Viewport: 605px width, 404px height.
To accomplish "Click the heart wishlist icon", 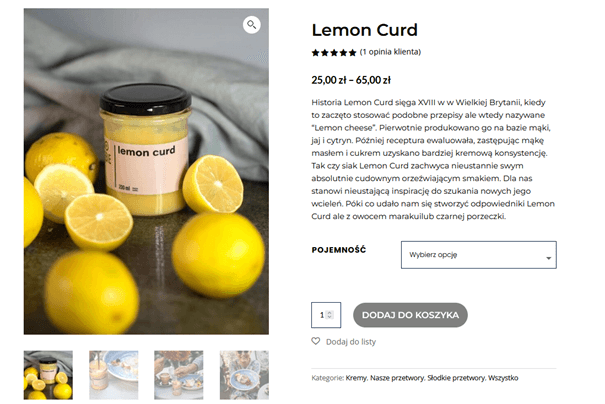I will coord(316,341).
